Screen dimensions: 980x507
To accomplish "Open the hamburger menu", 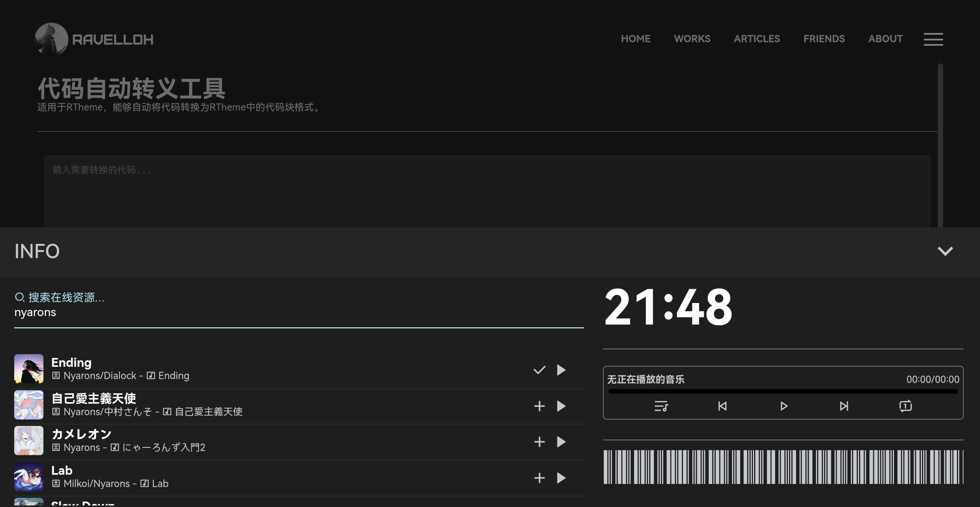I will tap(933, 39).
